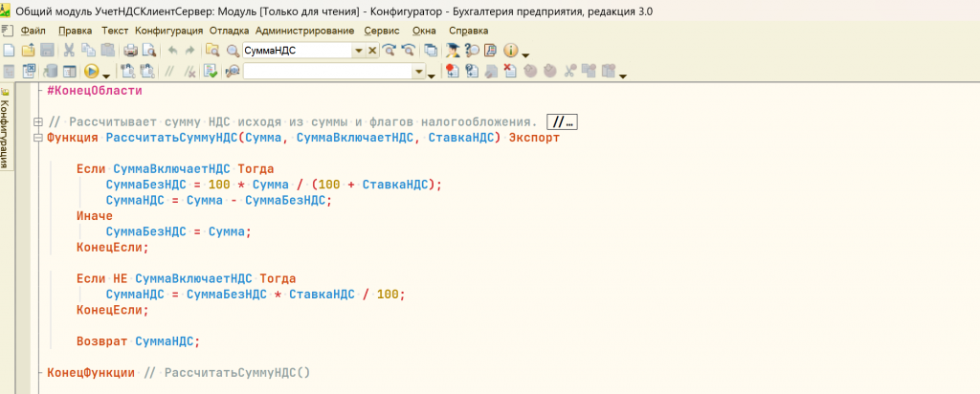Viewport: 980px width, 394px height.
Task: Run syntax check icon with green checkmark
Action: tap(211, 71)
